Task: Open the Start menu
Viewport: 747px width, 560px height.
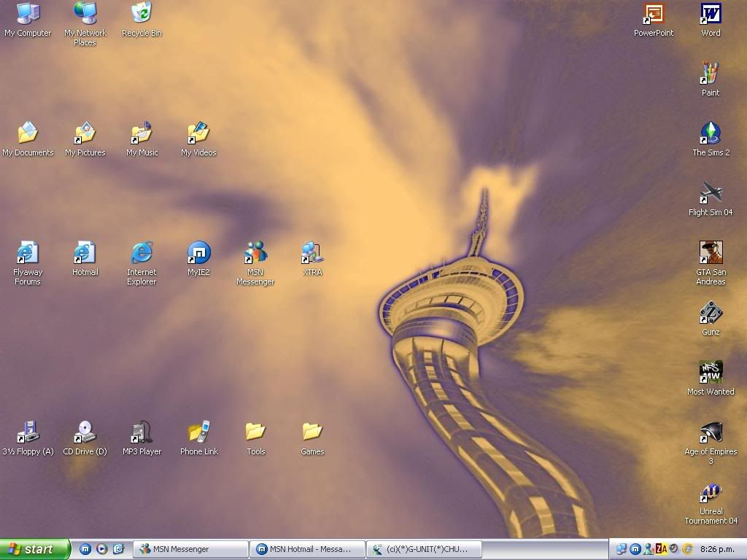Action: 34,549
